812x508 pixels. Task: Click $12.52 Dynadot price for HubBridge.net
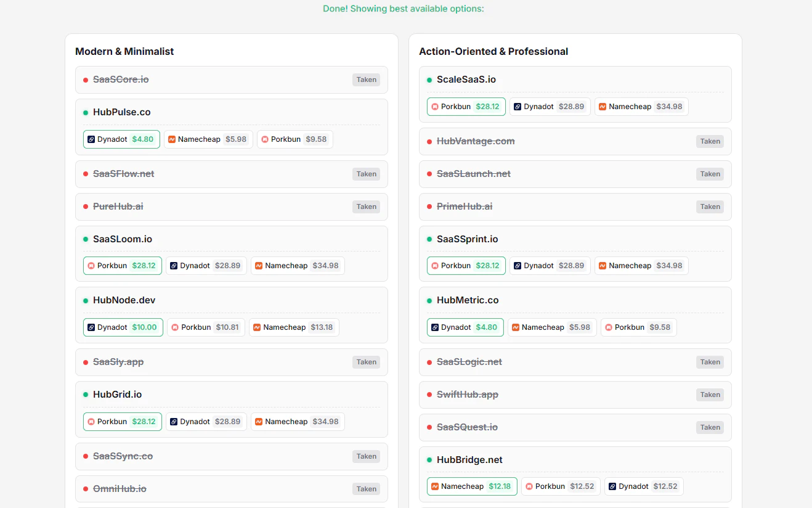pos(665,486)
